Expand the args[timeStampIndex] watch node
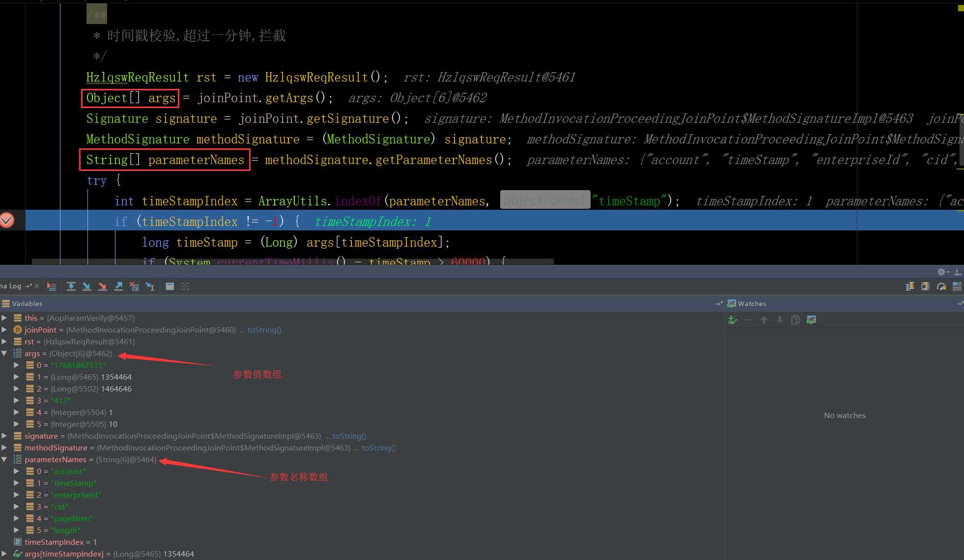This screenshot has width=964, height=560. 4,554
